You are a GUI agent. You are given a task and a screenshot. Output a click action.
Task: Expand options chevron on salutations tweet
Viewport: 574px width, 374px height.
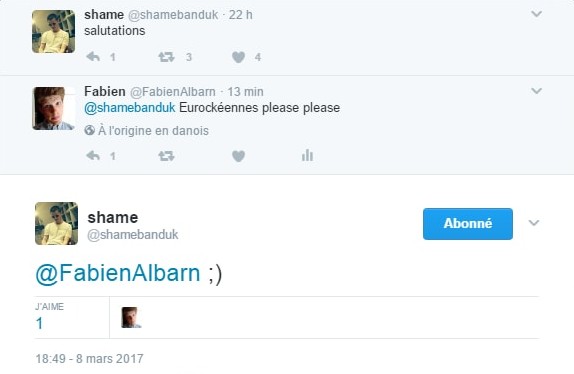point(536,14)
